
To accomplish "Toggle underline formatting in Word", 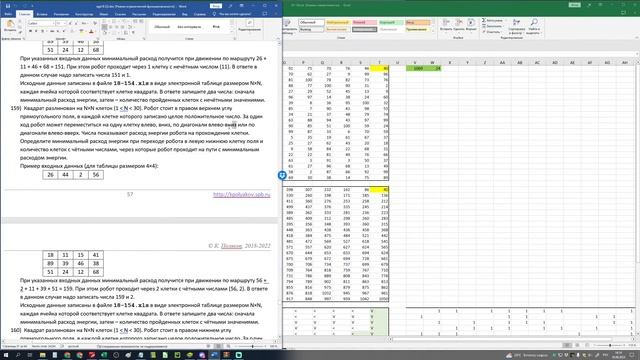I will [42, 31].
